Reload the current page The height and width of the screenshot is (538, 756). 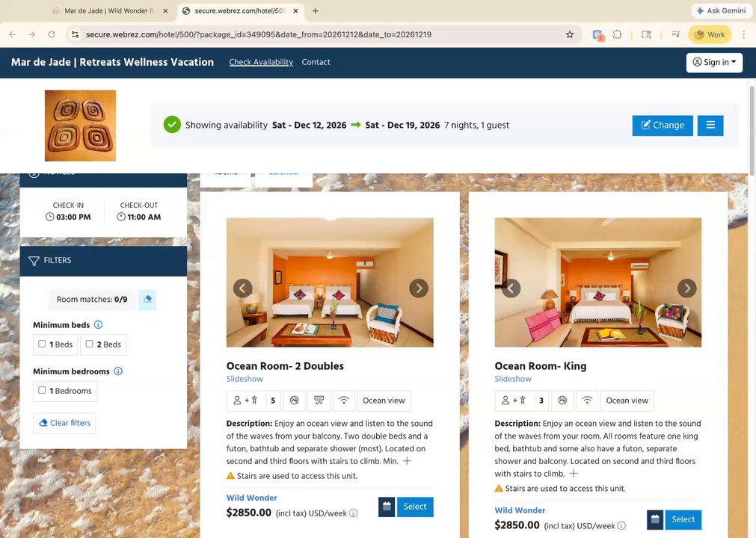pos(52,34)
